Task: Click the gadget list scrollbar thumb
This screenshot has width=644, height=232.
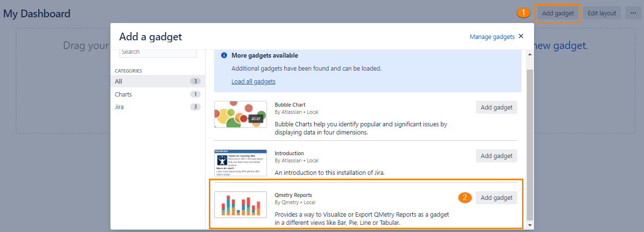Action: (x=530, y=144)
